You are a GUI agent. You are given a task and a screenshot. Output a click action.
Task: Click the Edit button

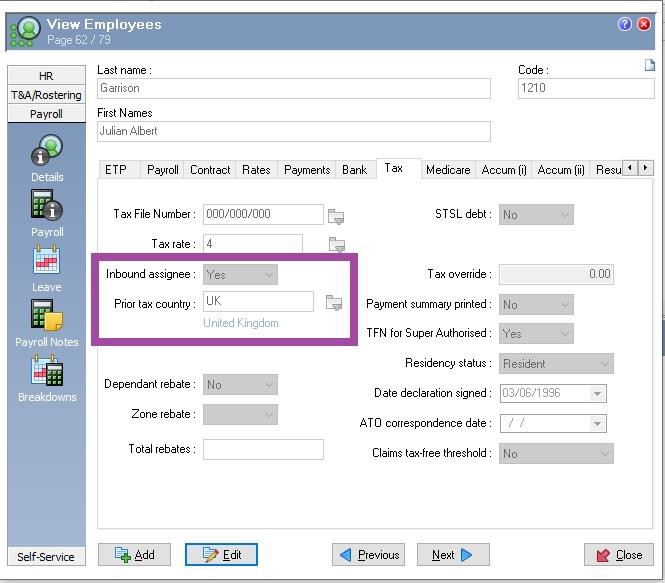[221, 555]
